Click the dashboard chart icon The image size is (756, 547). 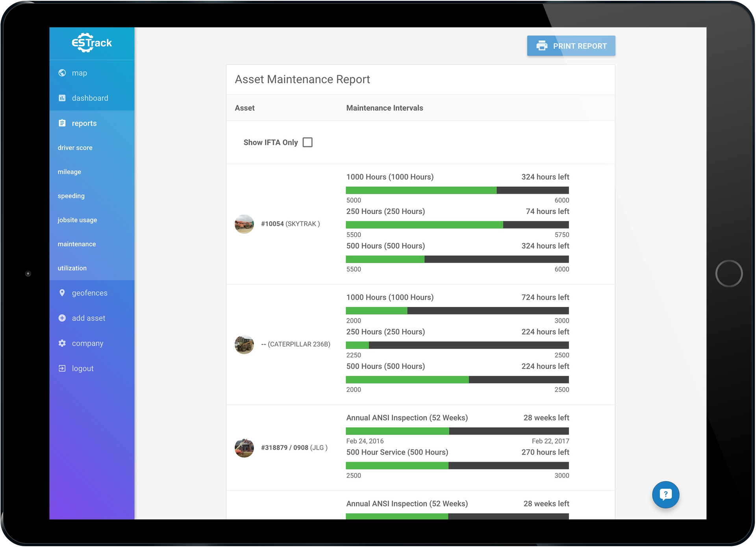pyautogui.click(x=62, y=98)
